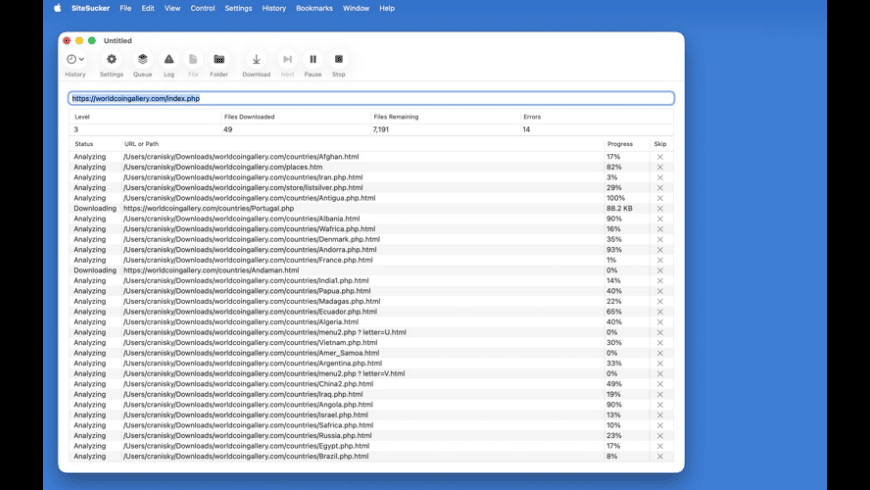Open the History menu in the menu bar
This screenshot has width=870, height=490.
(x=274, y=8)
